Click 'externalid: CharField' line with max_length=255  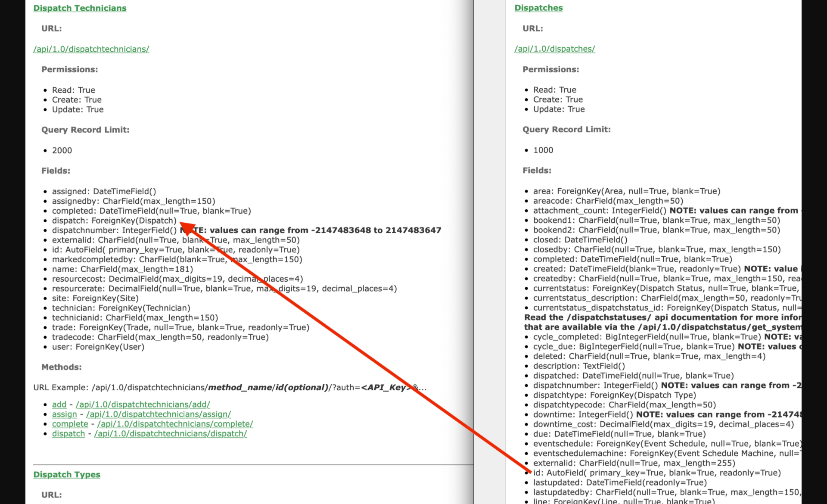click(634, 463)
